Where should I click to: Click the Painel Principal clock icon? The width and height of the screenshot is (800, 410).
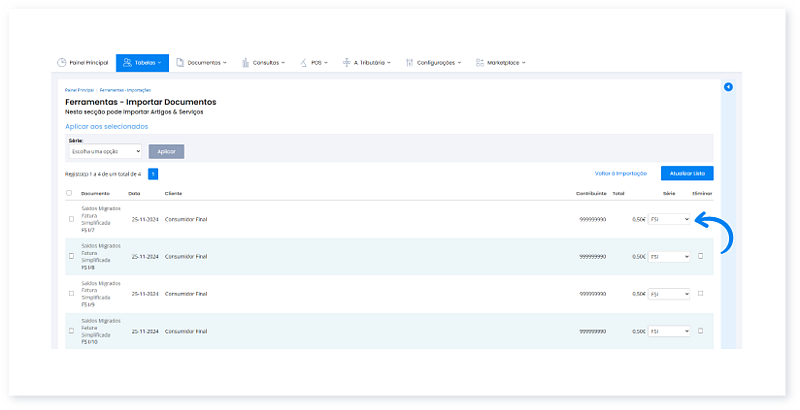tap(62, 62)
